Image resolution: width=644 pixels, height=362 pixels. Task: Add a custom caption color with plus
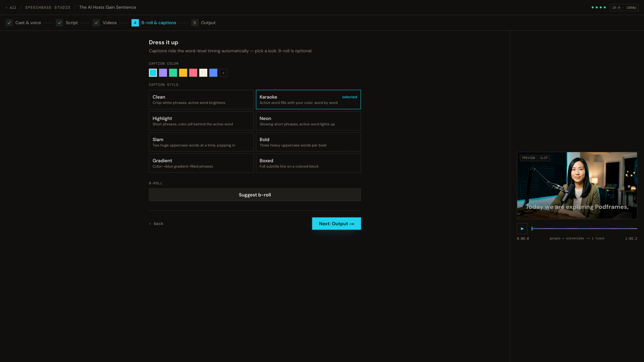pyautogui.click(x=223, y=73)
